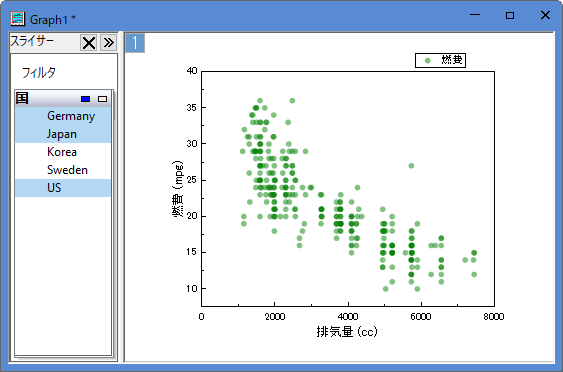Toggle US filter selection
Image resolution: width=563 pixels, height=372 pixels.
coord(63,188)
